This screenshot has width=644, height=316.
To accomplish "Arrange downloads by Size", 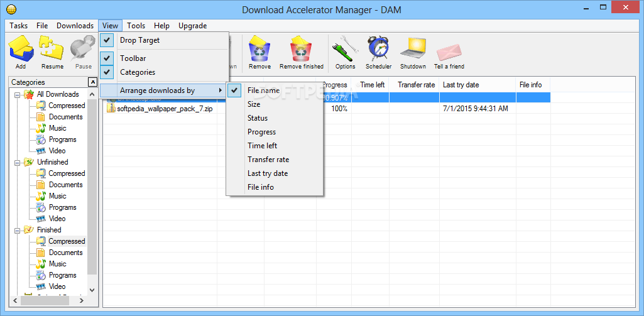I will click(x=275, y=104).
